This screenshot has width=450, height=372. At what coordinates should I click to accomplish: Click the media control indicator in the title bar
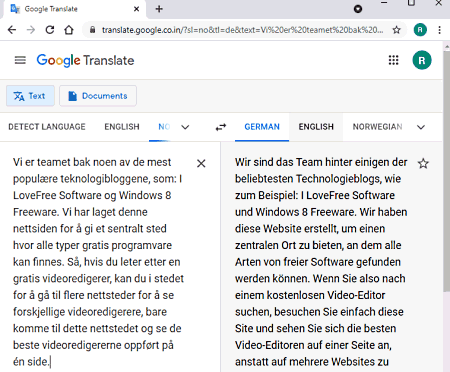[358, 9]
